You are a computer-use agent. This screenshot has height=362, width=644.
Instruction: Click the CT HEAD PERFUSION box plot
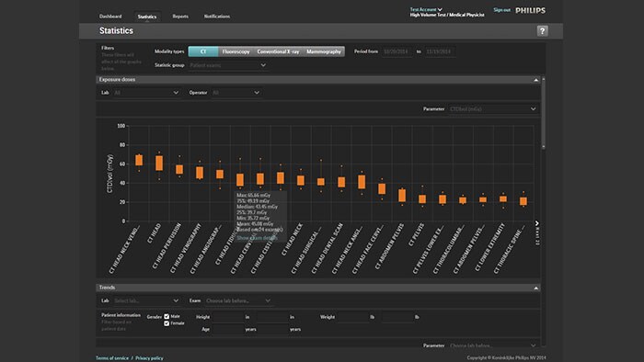(x=179, y=169)
